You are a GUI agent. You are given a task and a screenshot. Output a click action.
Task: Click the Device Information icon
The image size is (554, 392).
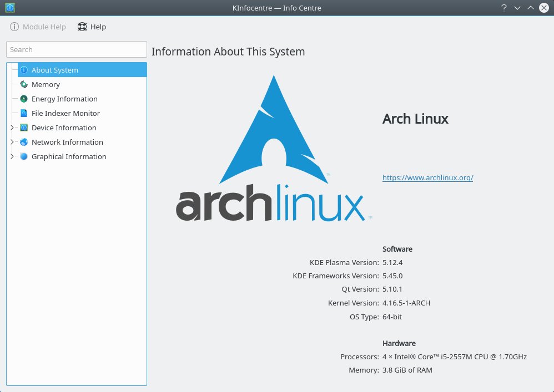pos(24,128)
